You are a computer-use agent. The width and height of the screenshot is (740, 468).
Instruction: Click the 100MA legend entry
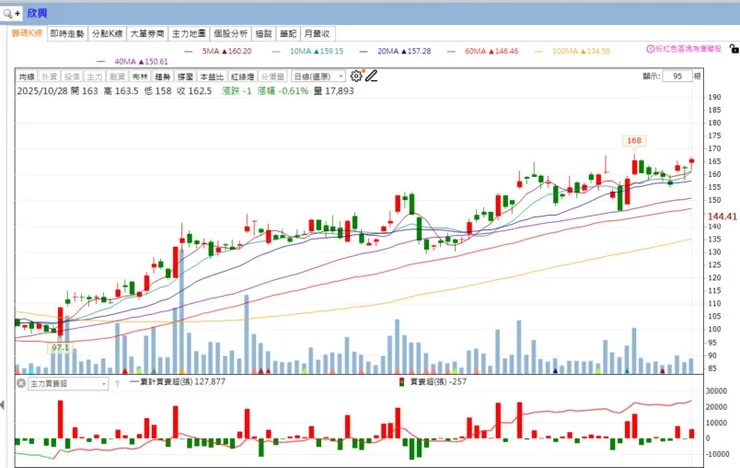coord(581,51)
